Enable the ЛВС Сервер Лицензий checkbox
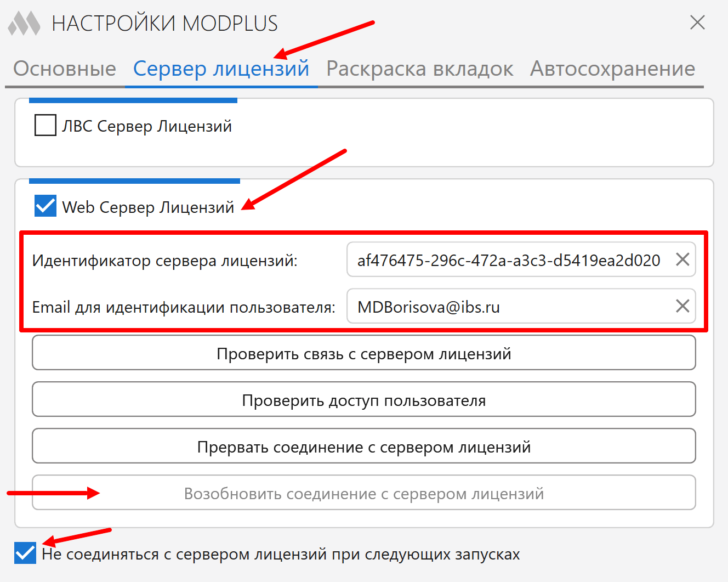728x582 pixels. coord(45,125)
